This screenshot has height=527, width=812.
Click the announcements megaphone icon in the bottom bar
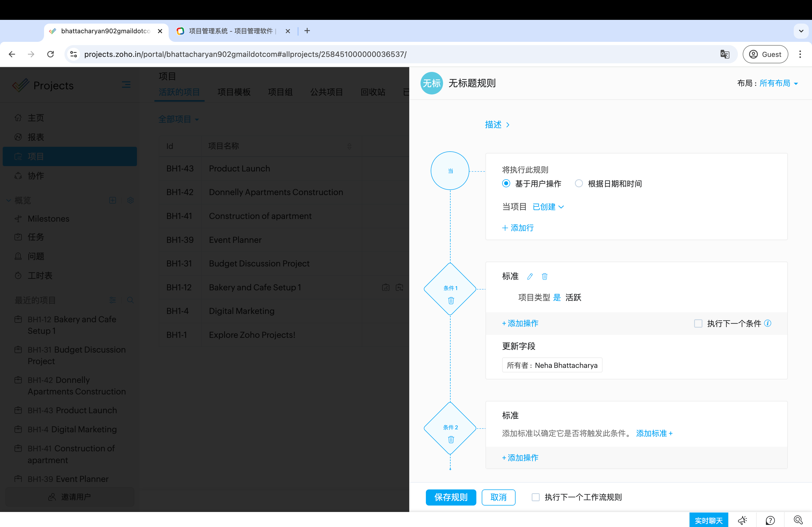(x=742, y=520)
